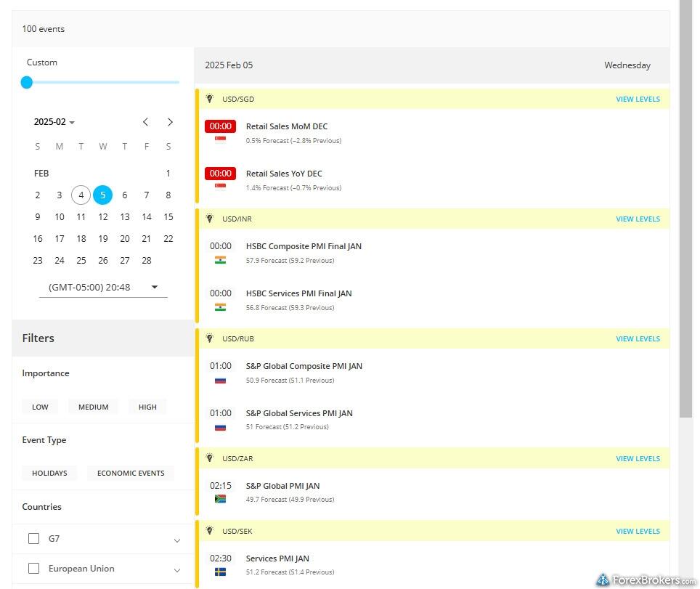Viewport: 700px width, 589px height.
Task: Select February 14 in the calendar
Action: (x=147, y=216)
